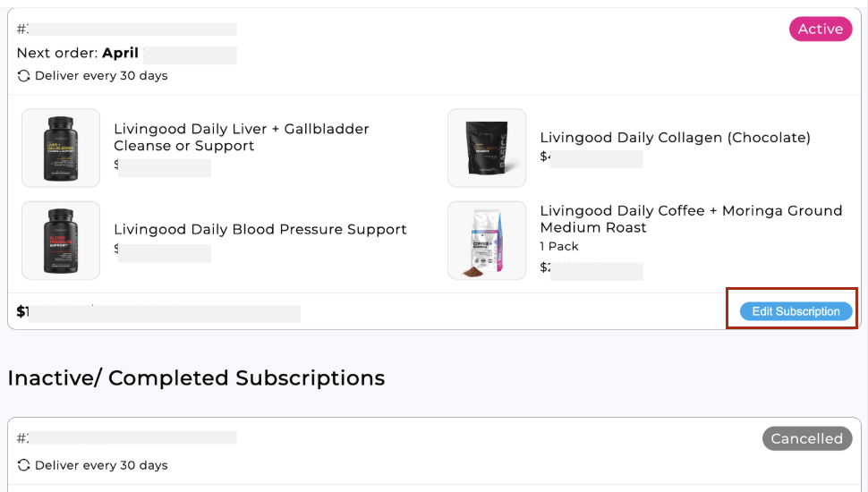Click the '1 Pack' variant label
The width and height of the screenshot is (868, 492).
559,246
